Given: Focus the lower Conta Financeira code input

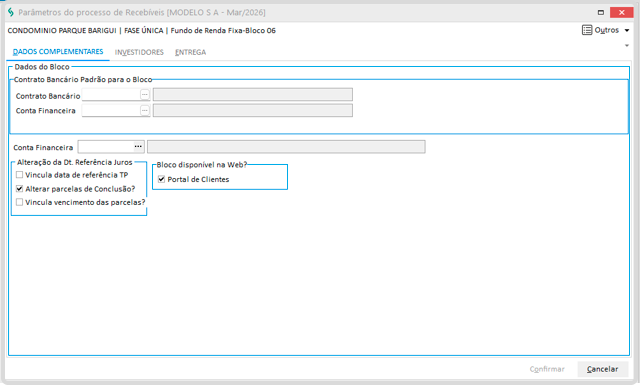Looking at the screenshot, I should click(x=106, y=147).
